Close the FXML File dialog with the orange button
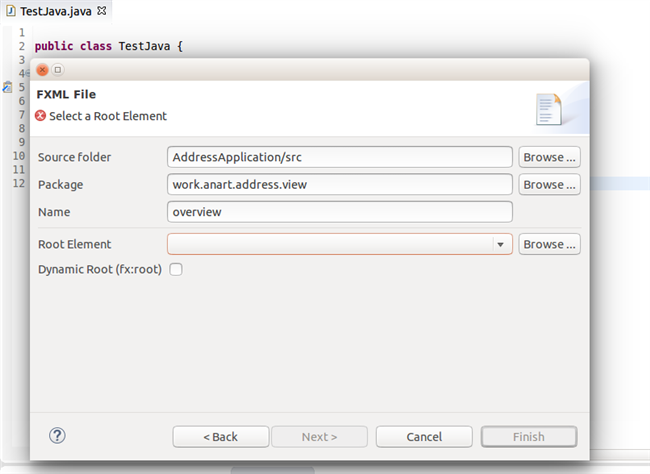This screenshot has height=474, width=650. click(42, 70)
